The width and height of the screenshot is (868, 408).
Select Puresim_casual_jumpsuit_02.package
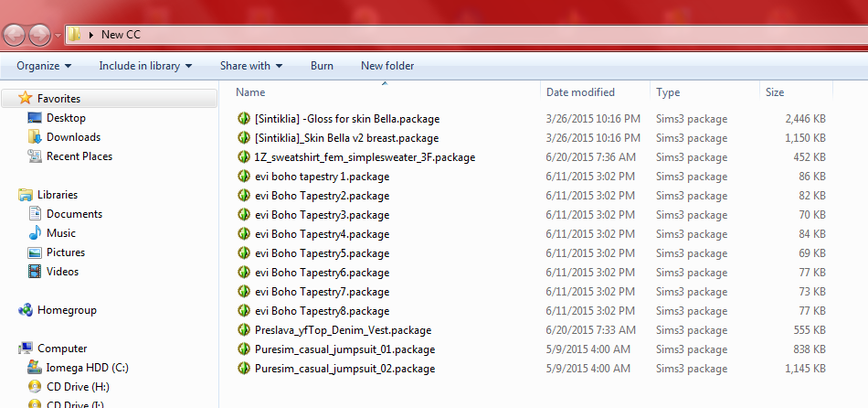click(344, 369)
